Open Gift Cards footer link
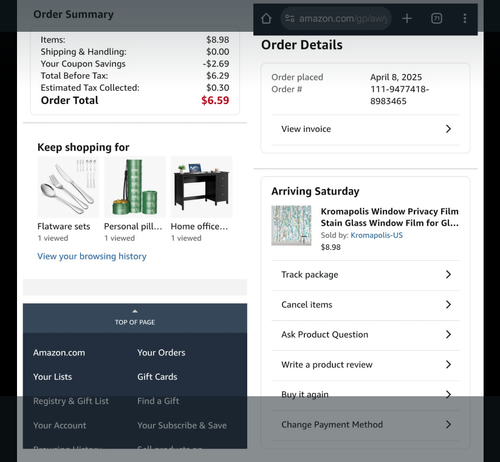Screen dimensions: 500x462 click(157, 377)
